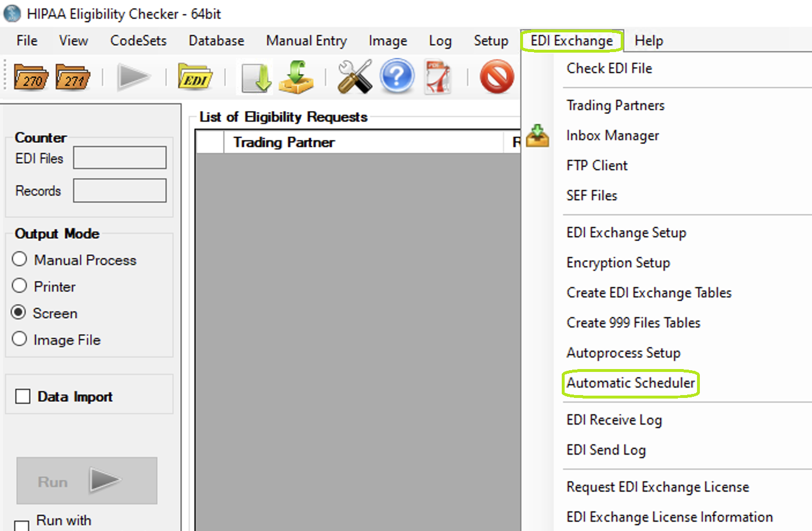
Task: Click the gray play arrow toolbar icon
Action: [x=134, y=77]
